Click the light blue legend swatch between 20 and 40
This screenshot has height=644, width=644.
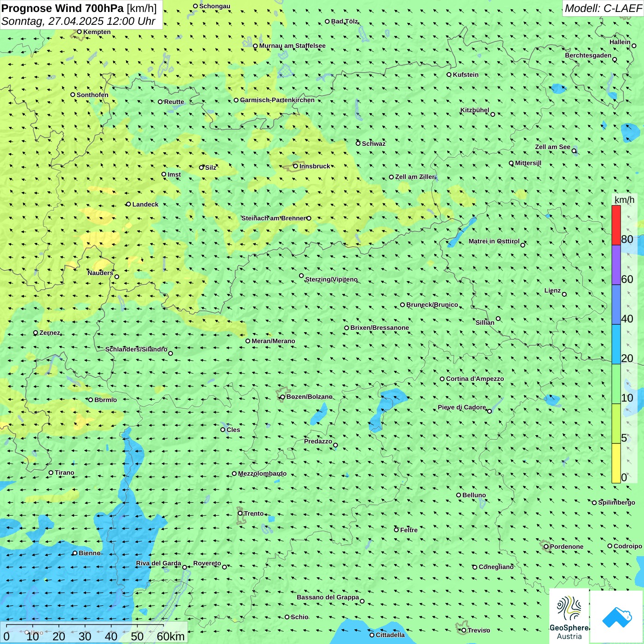[x=616, y=345]
